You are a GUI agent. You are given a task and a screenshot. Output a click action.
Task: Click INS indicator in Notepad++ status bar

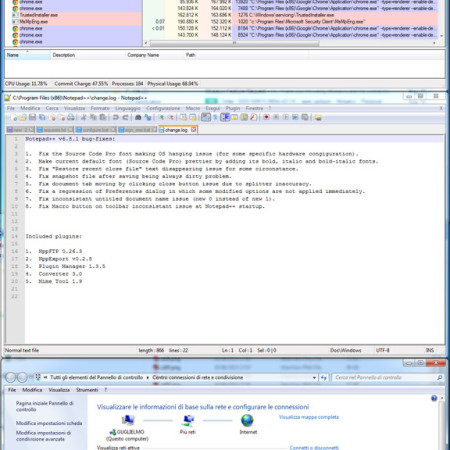click(430, 350)
